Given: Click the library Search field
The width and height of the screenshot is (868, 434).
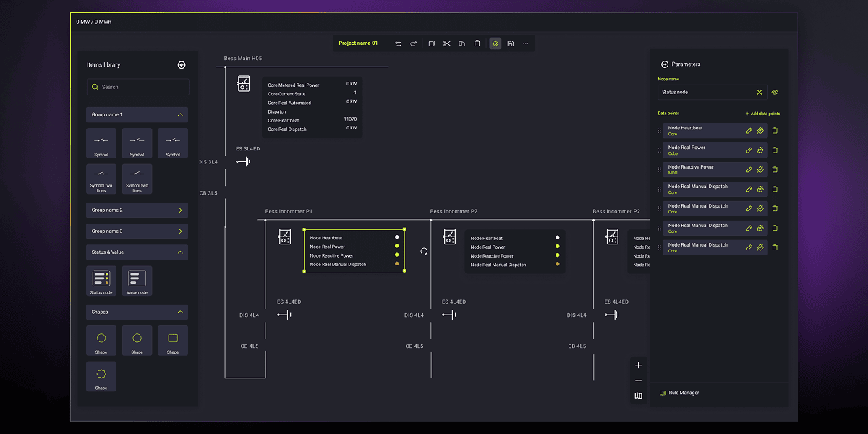Looking at the screenshot, I should pos(137,86).
